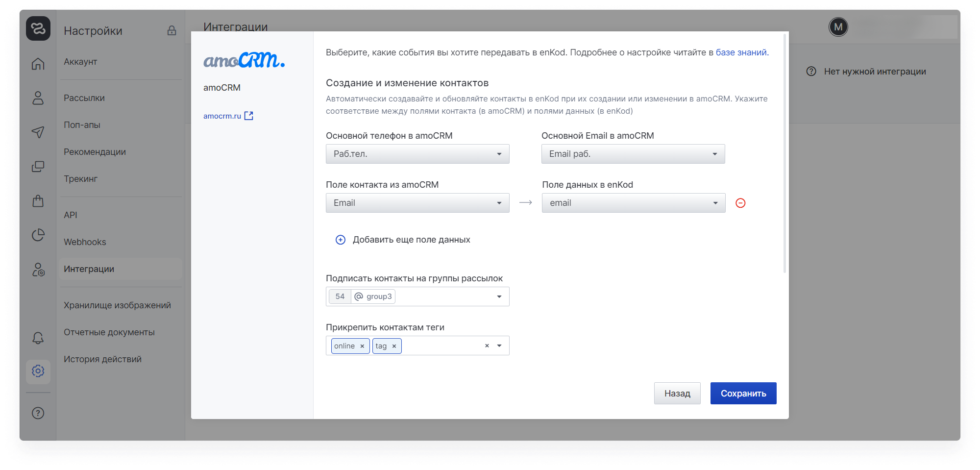Open История действий section
The height and width of the screenshot is (470, 980).
click(102, 359)
